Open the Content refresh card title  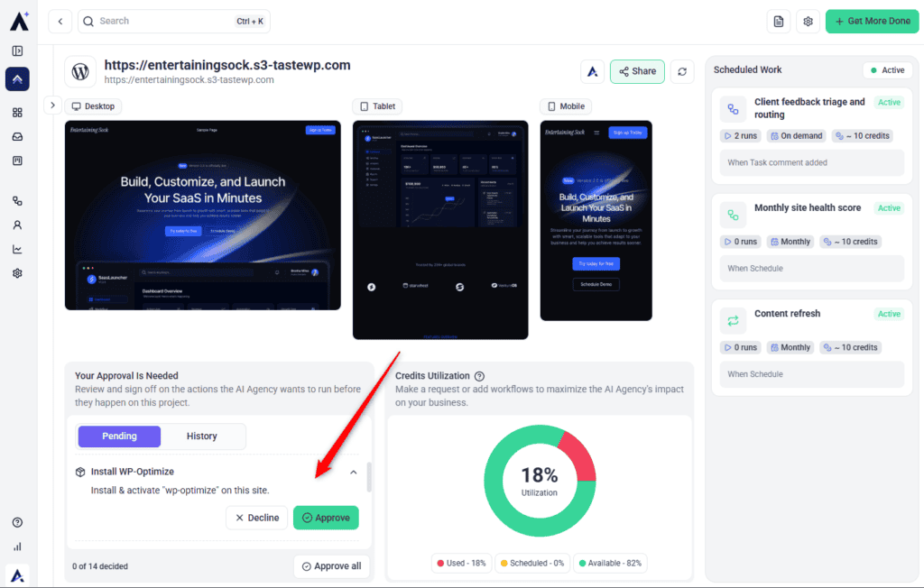(x=787, y=314)
